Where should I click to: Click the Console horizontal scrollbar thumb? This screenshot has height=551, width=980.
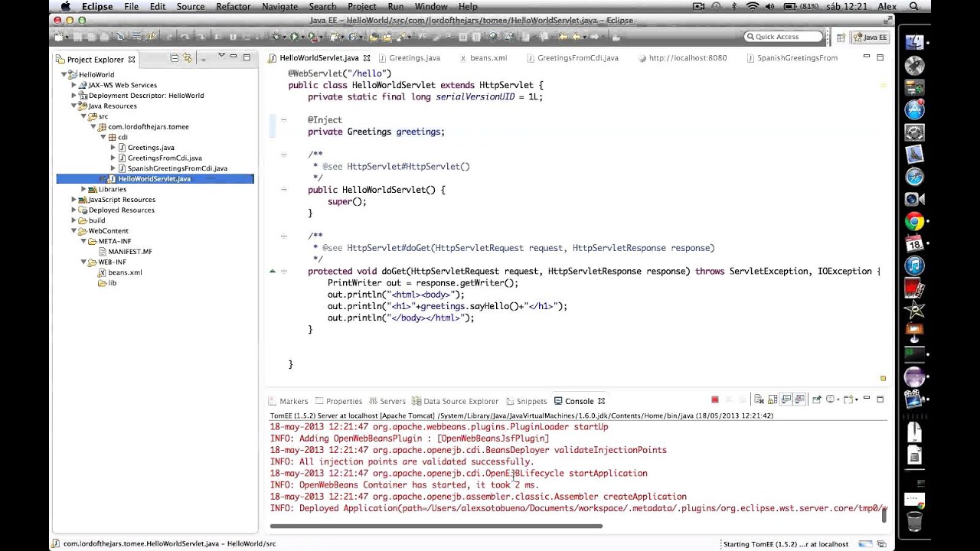coord(436,526)
